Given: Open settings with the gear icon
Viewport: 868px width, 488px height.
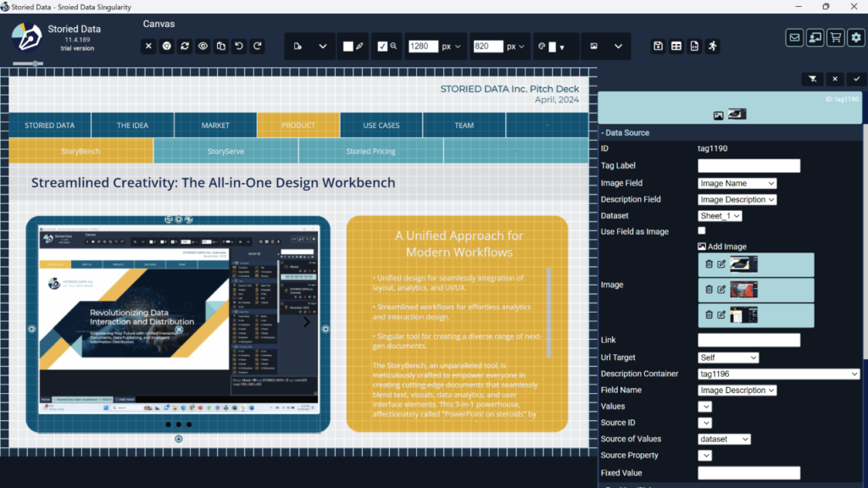Looking at the screenshot, I should pyautogui.click(x=856, y=37).
